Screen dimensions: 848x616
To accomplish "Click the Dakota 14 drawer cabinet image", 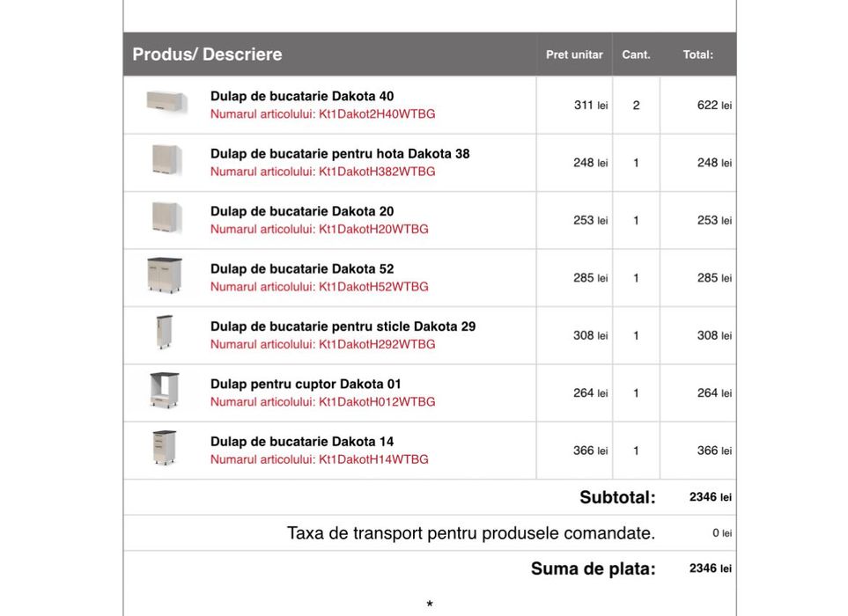I will pyautogui.click(x=165, y=448).
